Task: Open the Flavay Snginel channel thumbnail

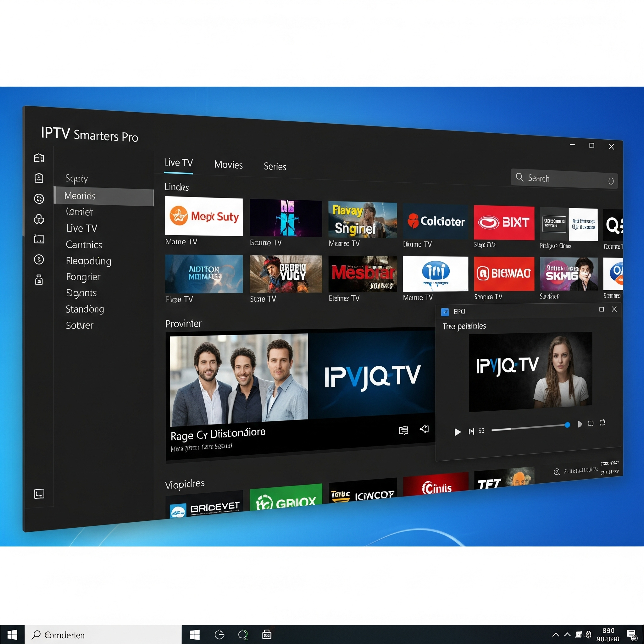Action: (362, 220)
